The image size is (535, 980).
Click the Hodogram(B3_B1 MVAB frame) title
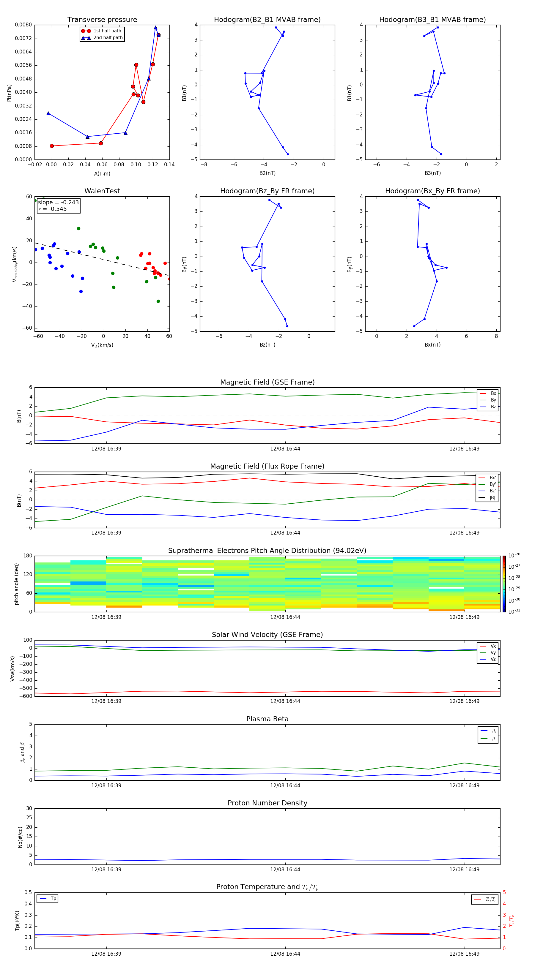tap(432, 20)
